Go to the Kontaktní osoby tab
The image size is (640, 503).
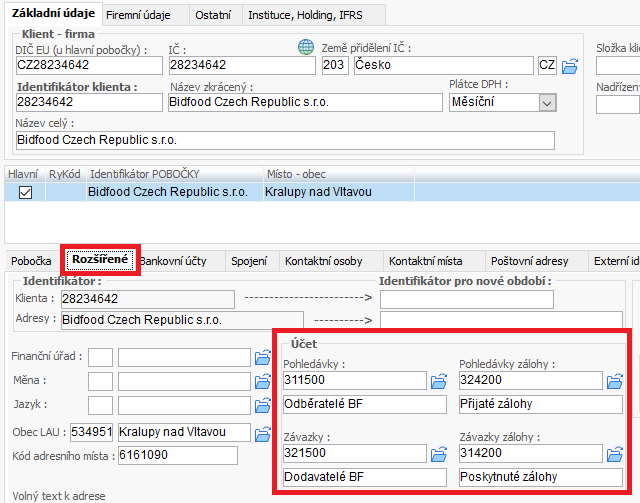tap(324, 261)
